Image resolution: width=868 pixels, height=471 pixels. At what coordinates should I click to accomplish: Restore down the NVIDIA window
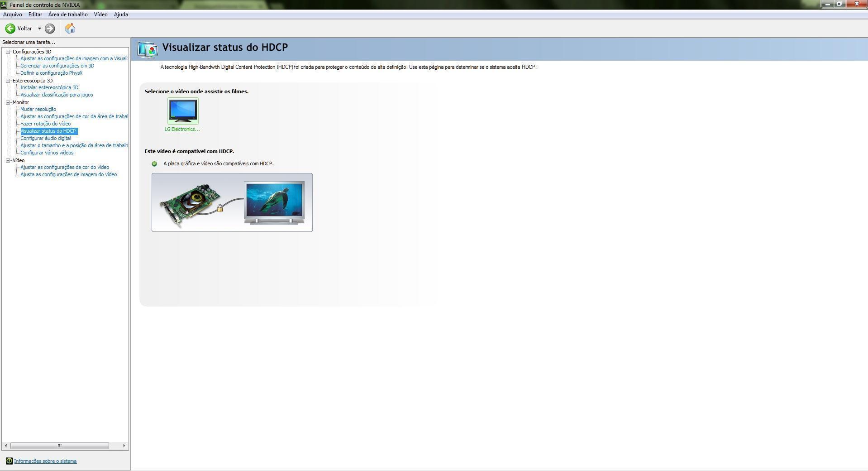tap(839, 4)
